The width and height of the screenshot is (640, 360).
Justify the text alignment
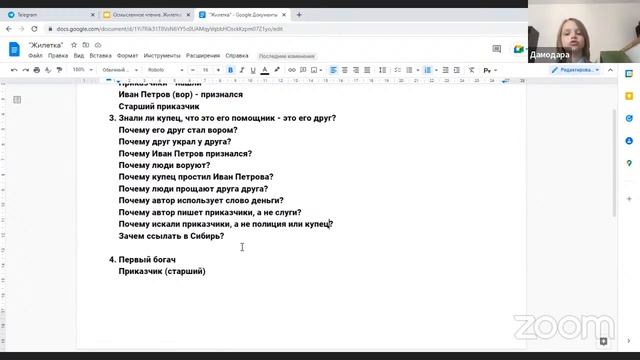[367, 70]
